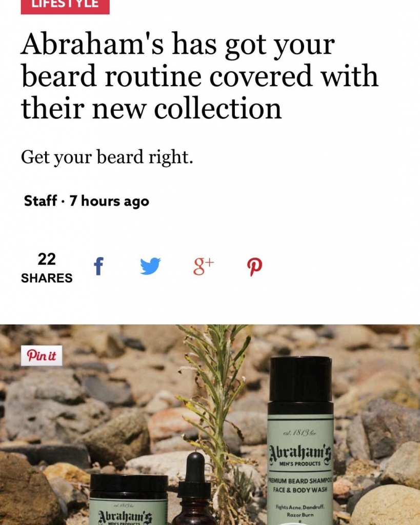Click the 22 share count number
The height and width of the screenshot is (525, 420).
pos(47,259)
